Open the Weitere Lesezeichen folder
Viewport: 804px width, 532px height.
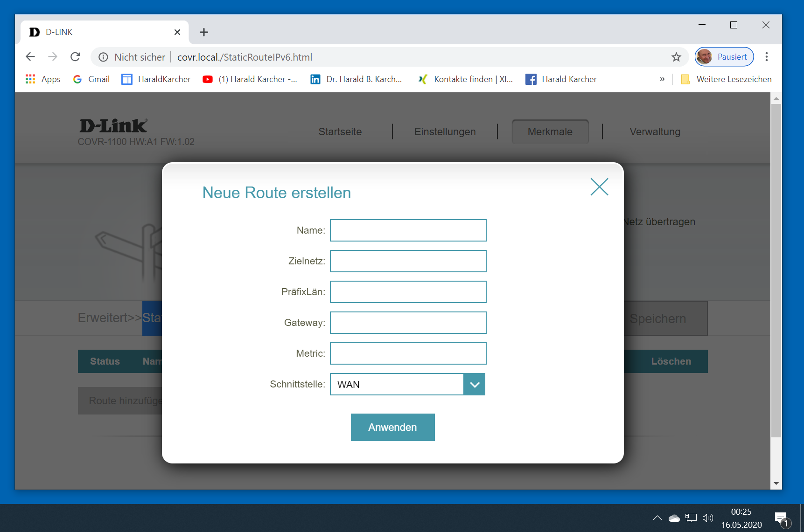click(726, 79)
